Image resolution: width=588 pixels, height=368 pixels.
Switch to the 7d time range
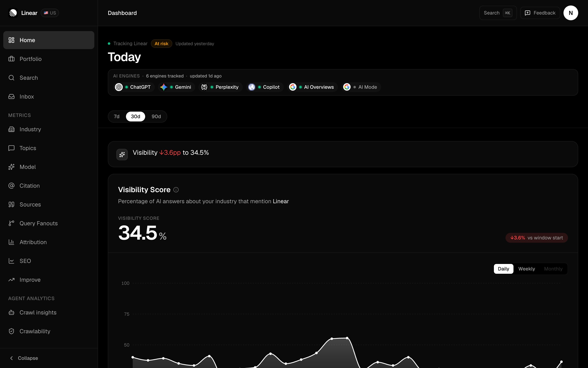click(117, 117)
